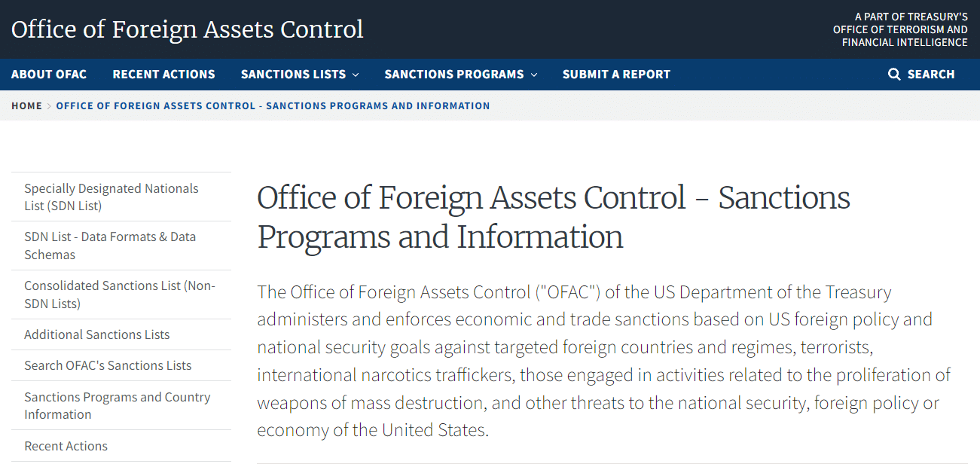This screenshot has height=467, width=980.
Task: Click the Office of Foreign Assets Control site title
Action: 187,29
